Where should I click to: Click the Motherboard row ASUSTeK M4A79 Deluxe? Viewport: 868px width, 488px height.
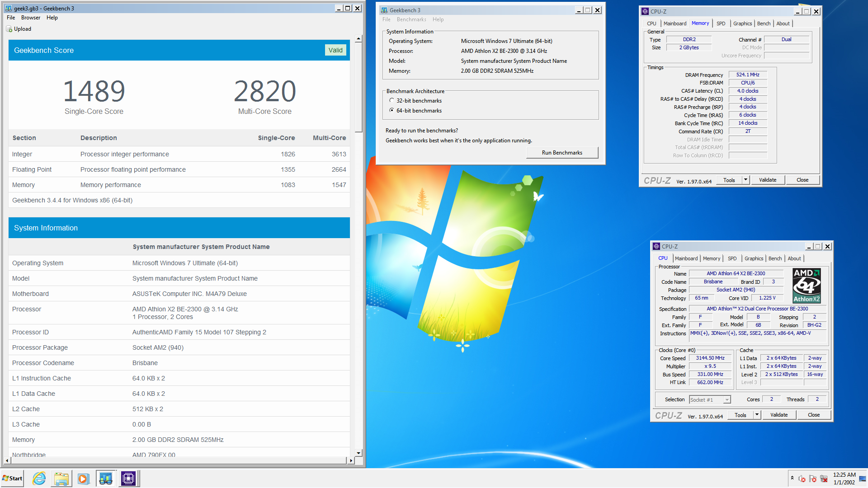pyautogui.click(x=179, y=294)
